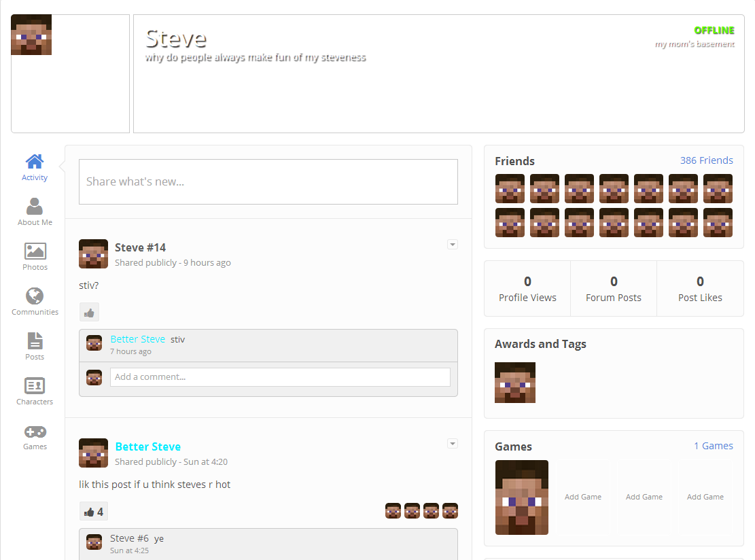
Task: Open the About Me section
Action: pos(35,212)
